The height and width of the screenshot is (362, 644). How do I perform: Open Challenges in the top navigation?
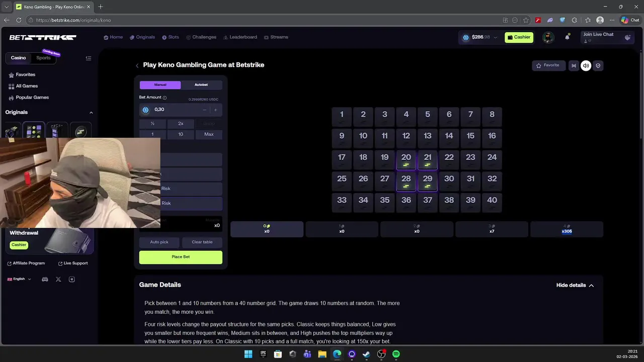point(201,37)
